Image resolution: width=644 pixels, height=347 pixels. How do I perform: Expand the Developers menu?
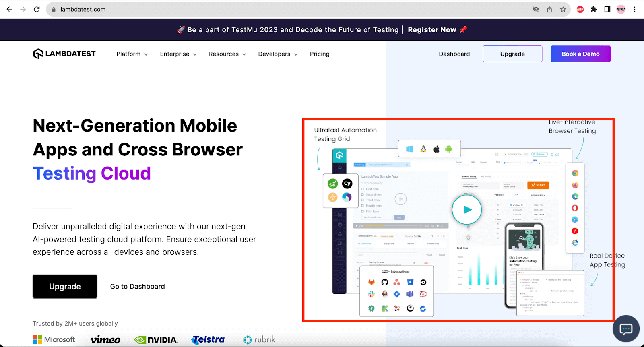[x=278, y=54]
